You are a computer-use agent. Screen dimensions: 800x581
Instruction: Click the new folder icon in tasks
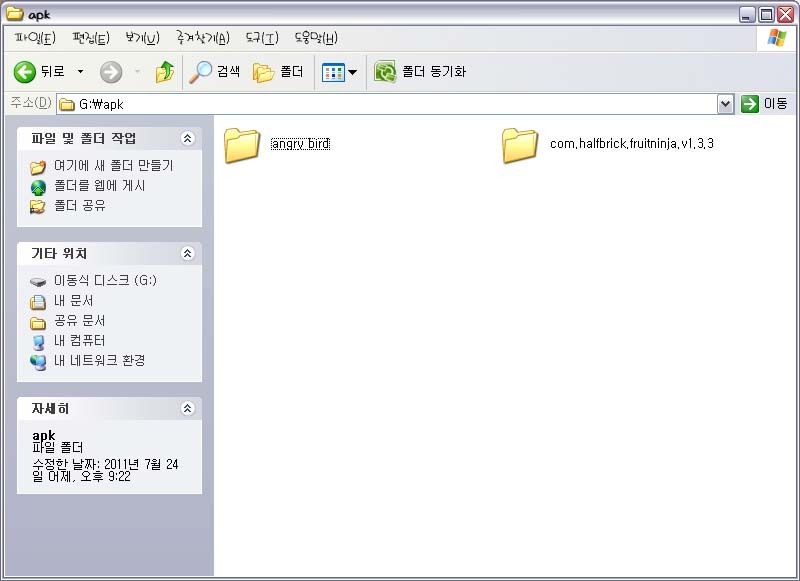pos(38,167)
